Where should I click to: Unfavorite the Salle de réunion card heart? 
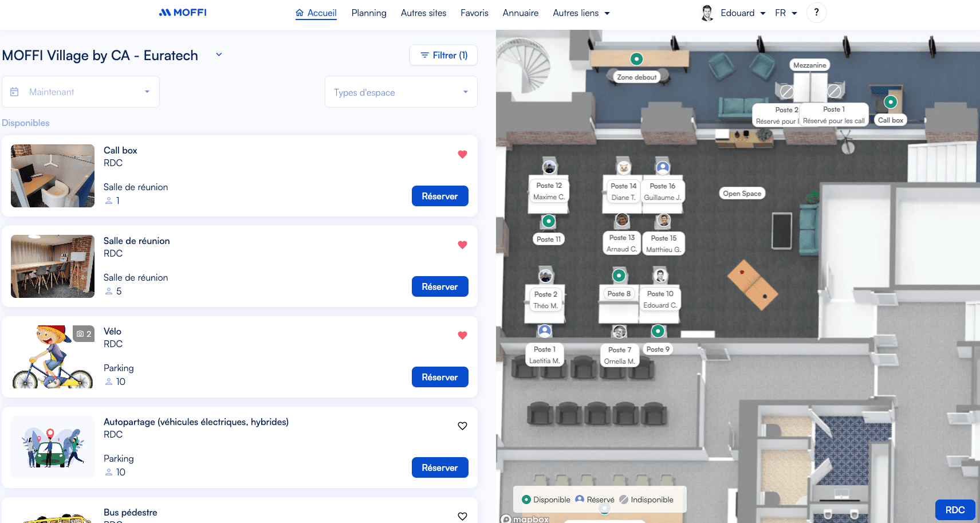click(x=462, y=245)
